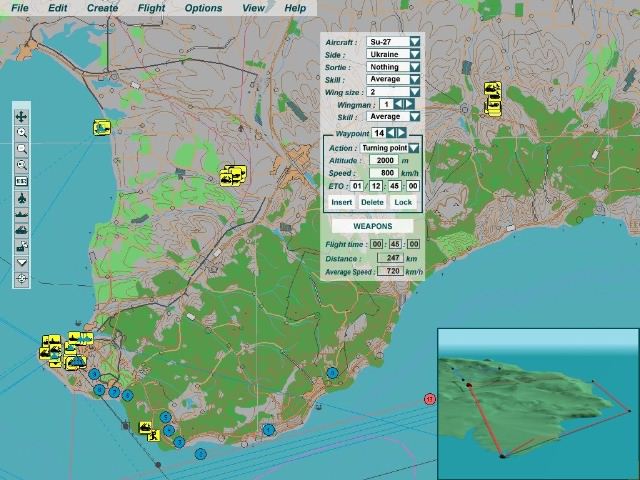Image resolution: width=640 pixels, height=480 pixels.
Task: Click the Altitude field showing 2000
Action: [381, 160]
